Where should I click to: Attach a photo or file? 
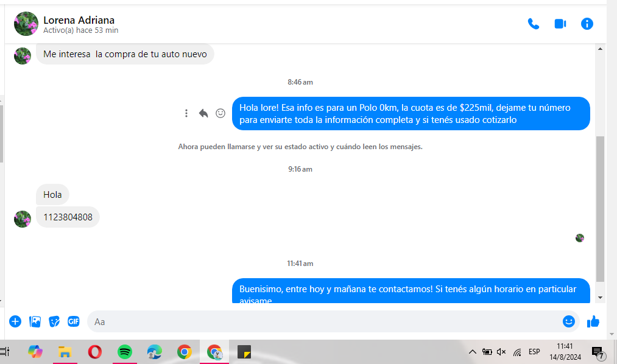pos(35,321)
